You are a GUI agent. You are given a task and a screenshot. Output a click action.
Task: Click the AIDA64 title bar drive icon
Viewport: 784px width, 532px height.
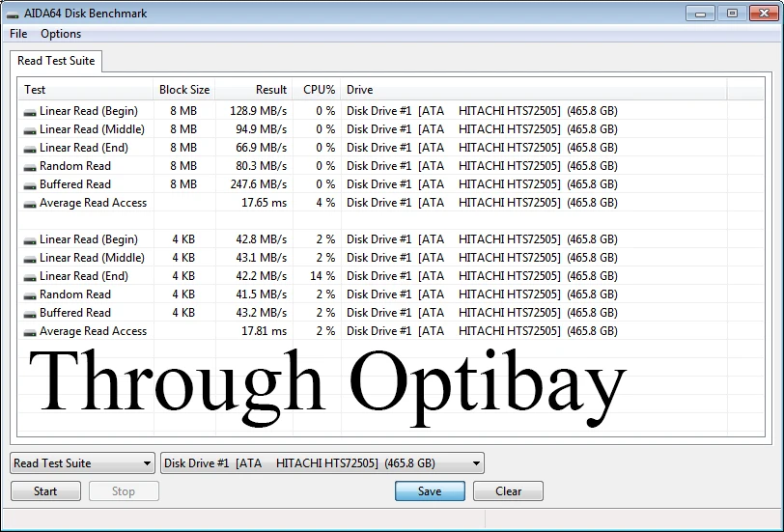[x=13, y=14]
